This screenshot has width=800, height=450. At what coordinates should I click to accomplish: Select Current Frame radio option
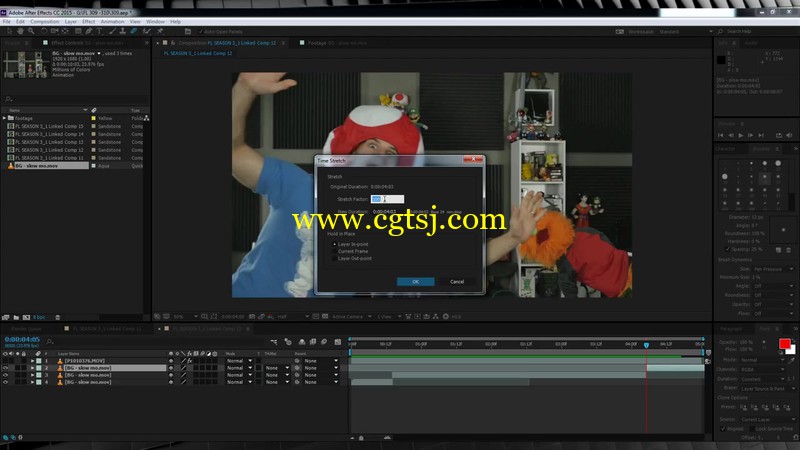(x=335, y=252)
